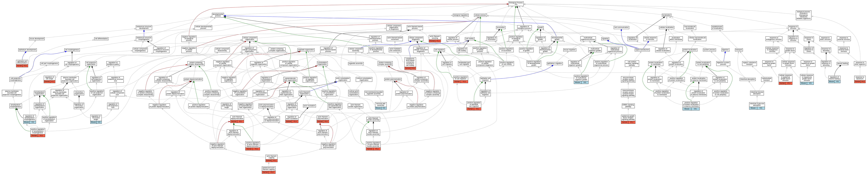Select the 'digestion' node

725,50
